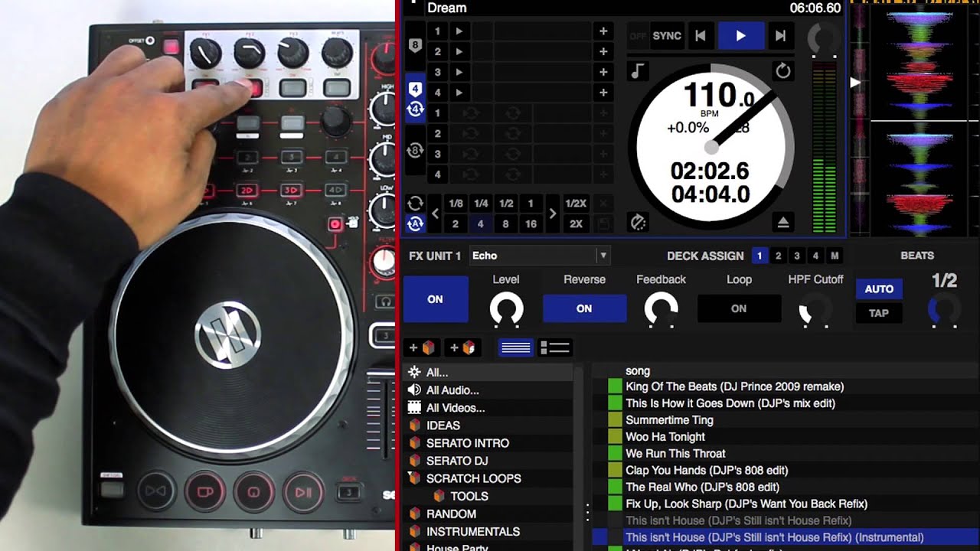Toggle the Reverse ON button
The height and width of the screenshot is (551, 980).
(584, 308)
